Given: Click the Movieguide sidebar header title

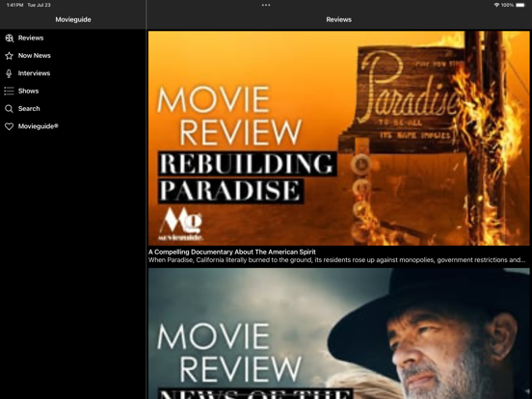Looking at the screenshot, I should click(73, 19).
